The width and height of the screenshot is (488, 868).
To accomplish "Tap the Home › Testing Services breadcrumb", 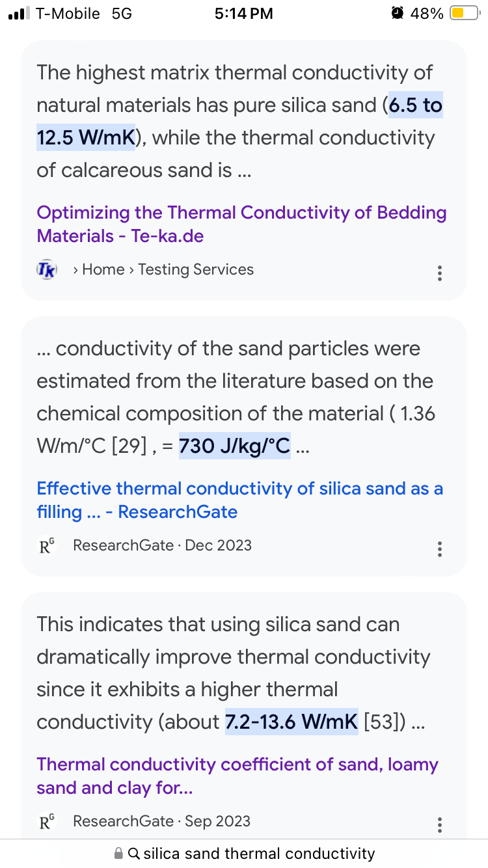I will point(163,269).
